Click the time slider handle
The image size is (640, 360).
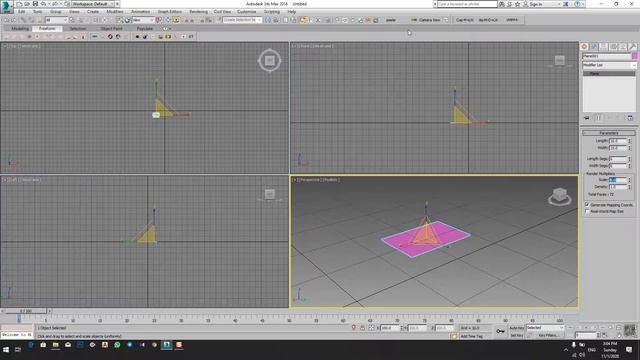tap(26, 311)
